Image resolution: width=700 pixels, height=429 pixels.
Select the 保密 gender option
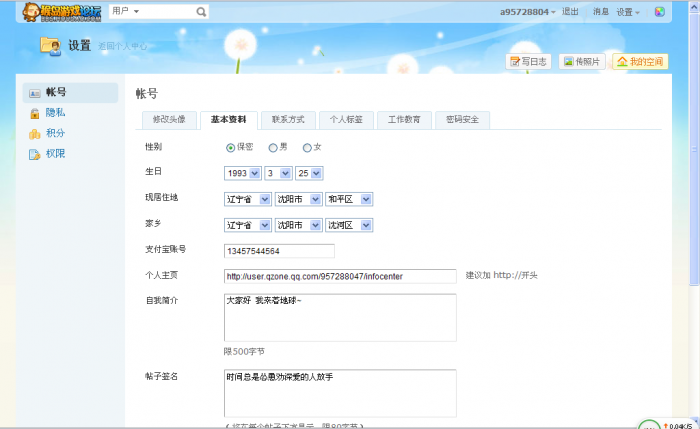point(230,148)
